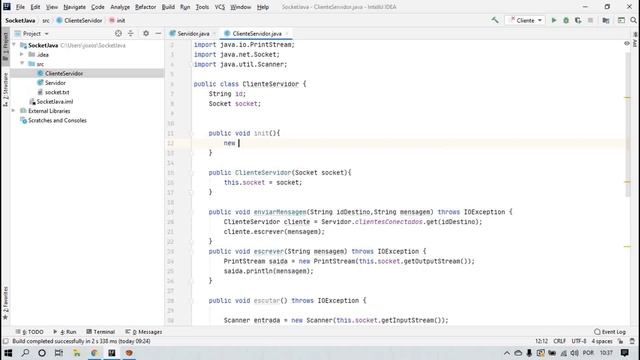
Task: Switch to ClienteServidor.java tab
Action: point(257,33)
